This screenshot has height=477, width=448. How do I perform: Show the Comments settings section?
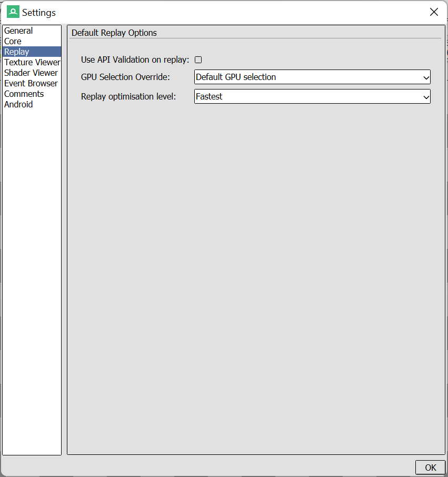pos(24,94)
